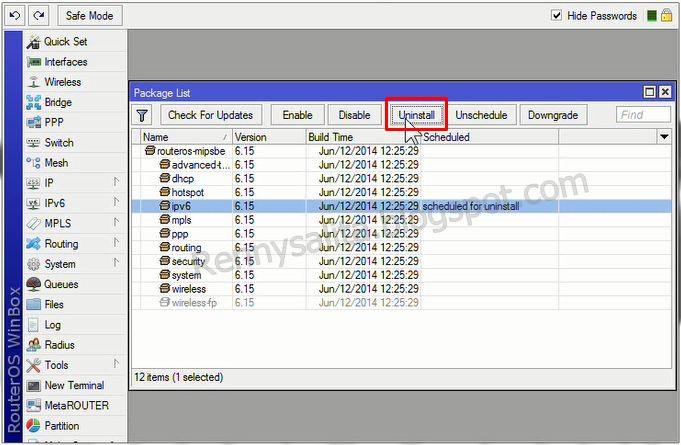Click the Disable package button

point(354,115)
